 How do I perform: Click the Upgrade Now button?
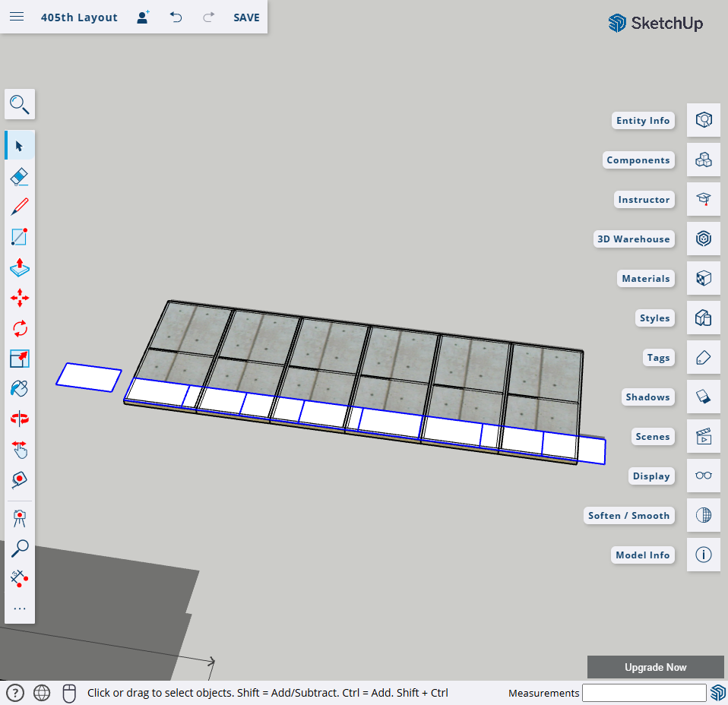point(655,667)
